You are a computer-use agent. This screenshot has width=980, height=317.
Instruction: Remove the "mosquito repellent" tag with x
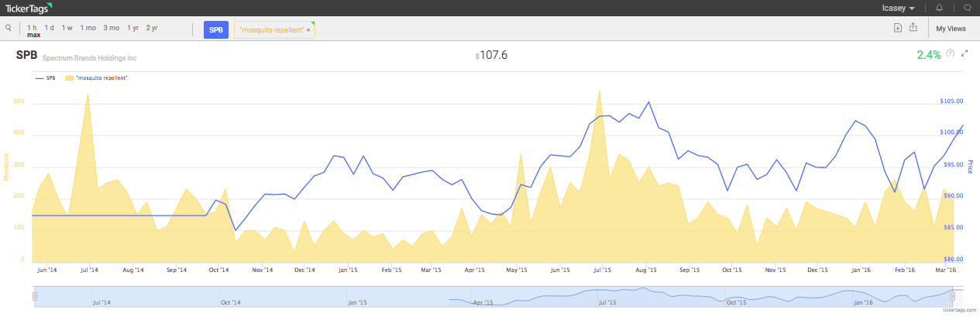(308, 29)
